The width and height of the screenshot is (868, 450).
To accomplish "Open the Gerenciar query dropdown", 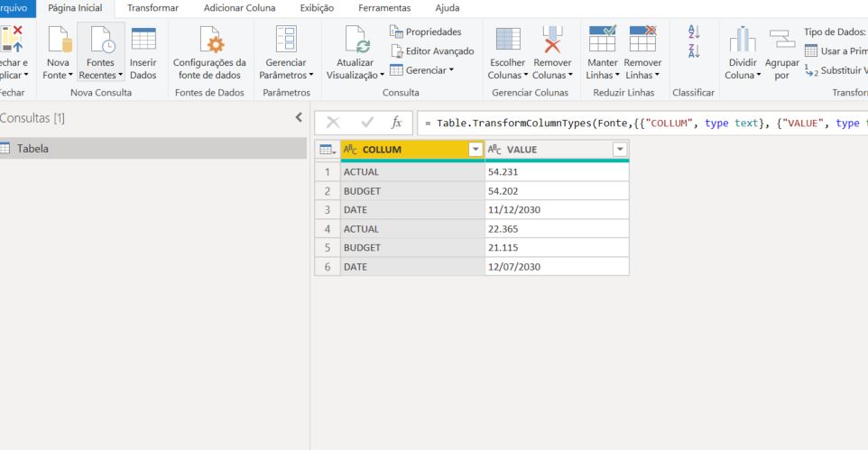I will 422,70.
